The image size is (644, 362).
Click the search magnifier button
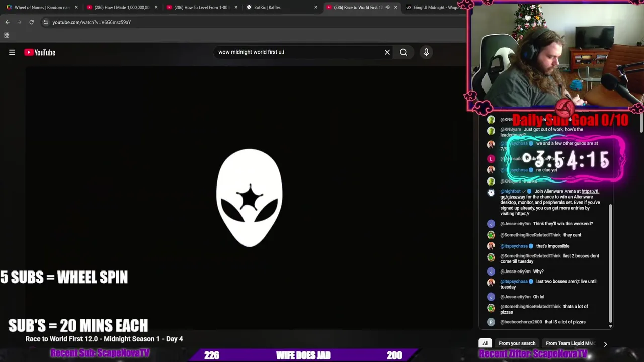404,52
